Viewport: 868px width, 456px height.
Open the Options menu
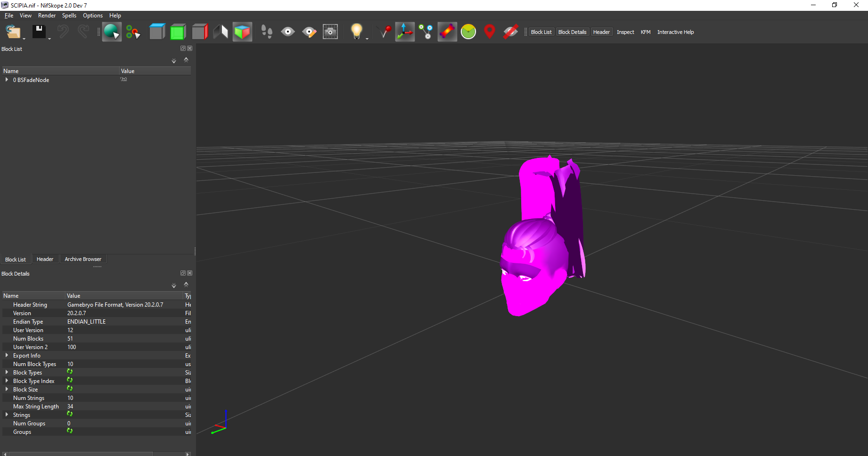pyautogui.click(x=93, y=16)
